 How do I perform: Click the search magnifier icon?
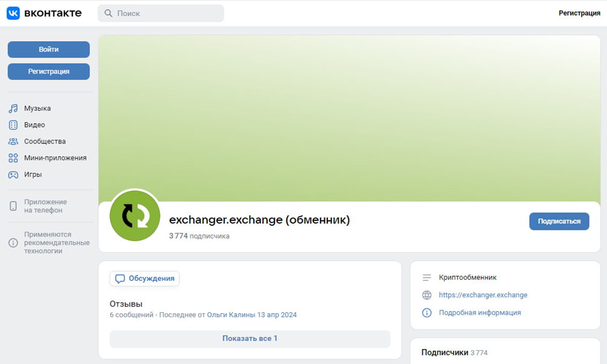click(108, 13)
